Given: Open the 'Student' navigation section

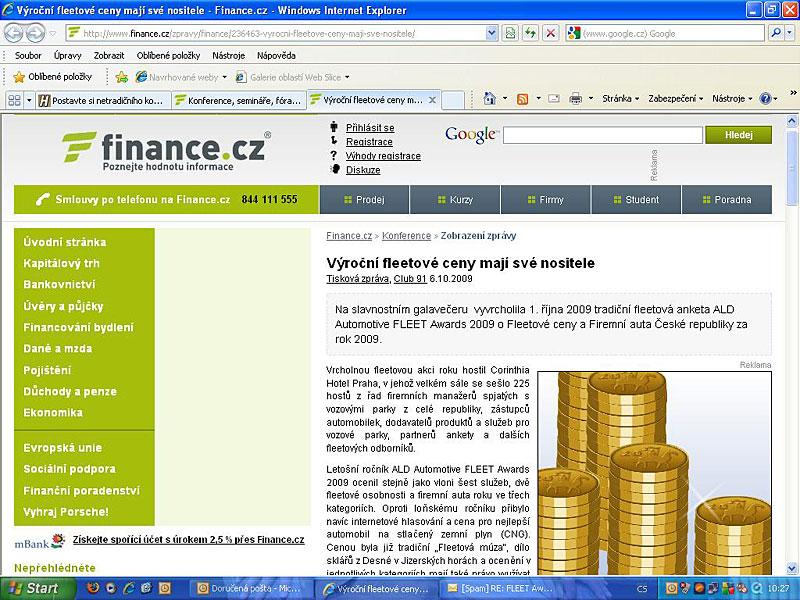Looking at the screenshot, I should 636,199.
